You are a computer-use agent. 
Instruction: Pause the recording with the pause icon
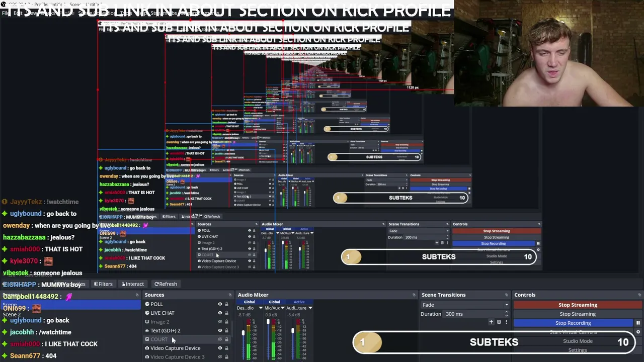pyautogui.click(x=638, y=323)
